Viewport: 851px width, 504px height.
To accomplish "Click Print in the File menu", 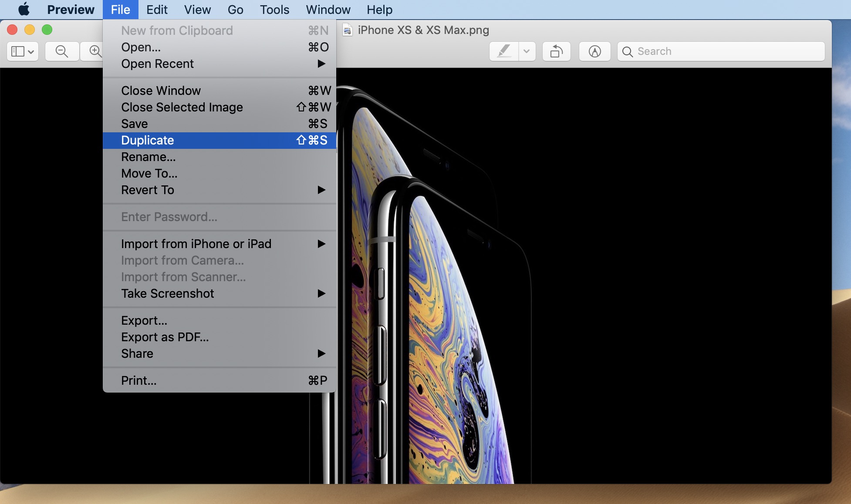I will click(138, 380).
